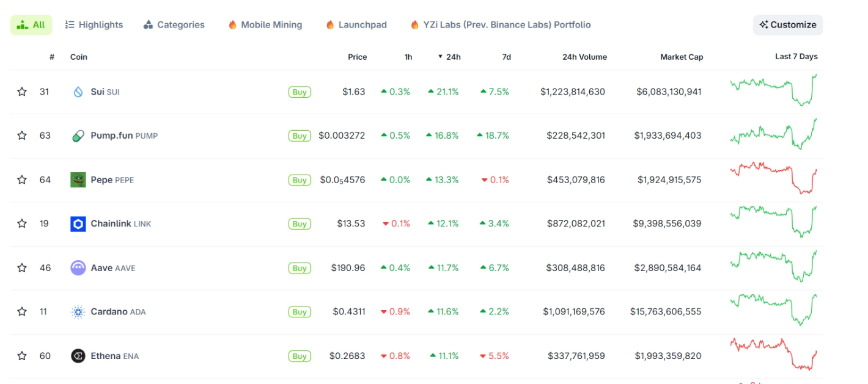The width and height of the screenshot is (868, 384).
Task: Open the Launchpad link
Action: pos(356,25)
